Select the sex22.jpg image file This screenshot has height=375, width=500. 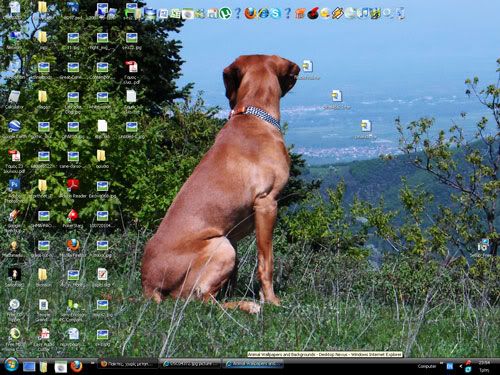click(132, 41)
